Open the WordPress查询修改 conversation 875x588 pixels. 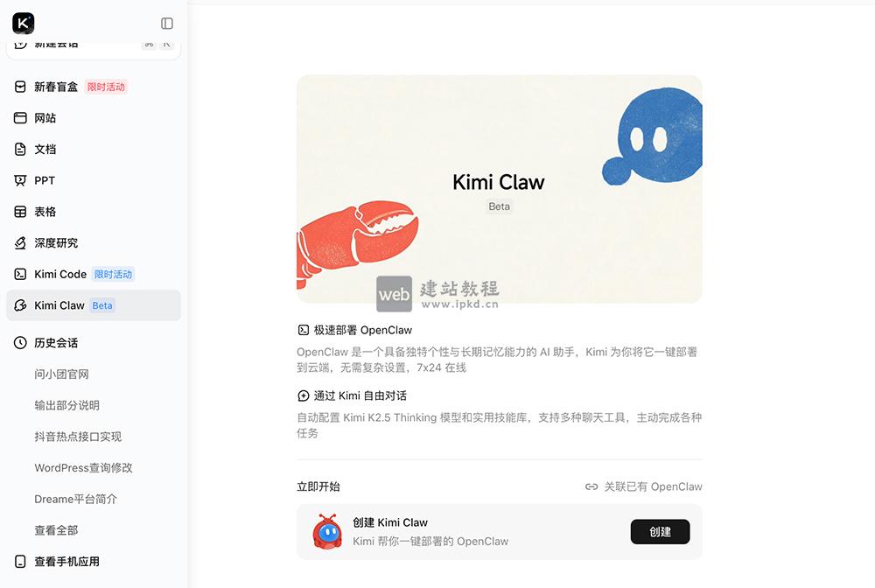click(81, 468)
